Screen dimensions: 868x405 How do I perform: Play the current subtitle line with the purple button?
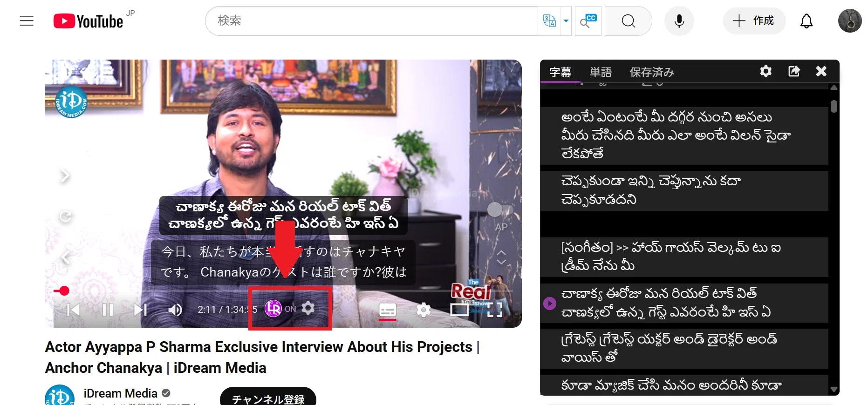point(550,304)
